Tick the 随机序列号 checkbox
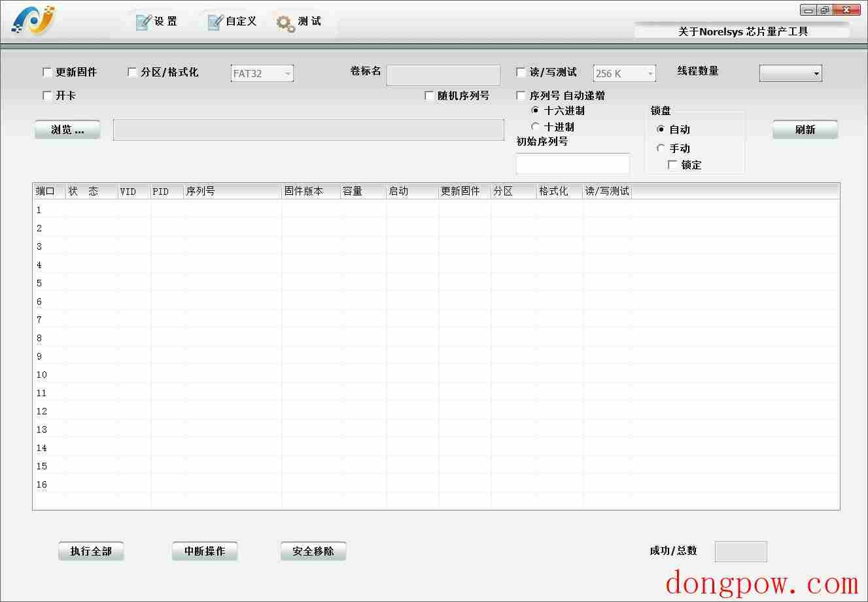868x602 pixels. tap(429, 96)
